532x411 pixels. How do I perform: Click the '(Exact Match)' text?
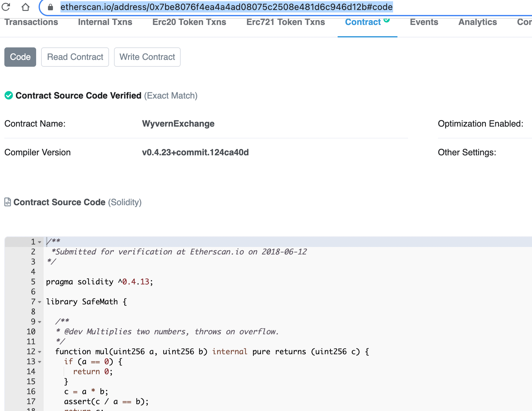pyautogui.click(x=171, y=95)
